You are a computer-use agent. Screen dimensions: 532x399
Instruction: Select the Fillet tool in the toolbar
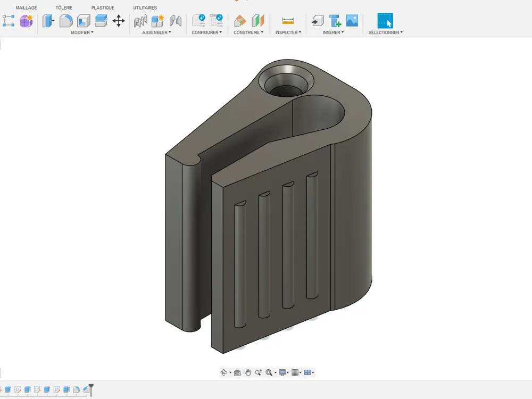pyautogui.click(x=66, y=21)
